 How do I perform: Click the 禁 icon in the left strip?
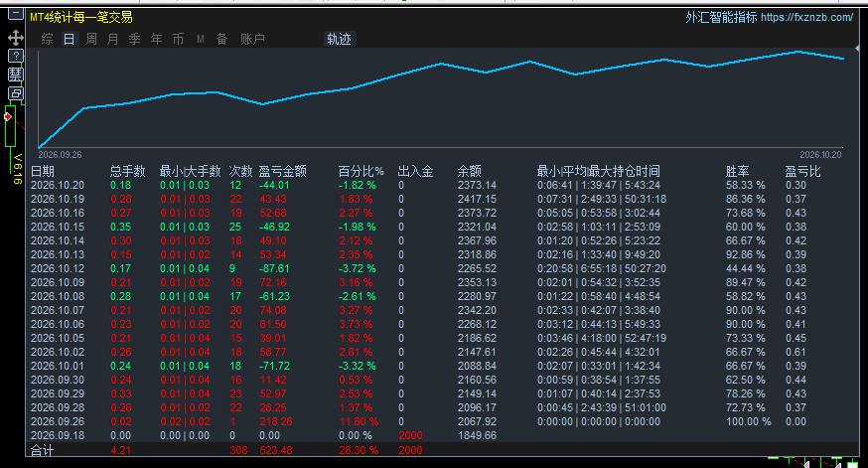pyautogui.click(x=16, y=75)
